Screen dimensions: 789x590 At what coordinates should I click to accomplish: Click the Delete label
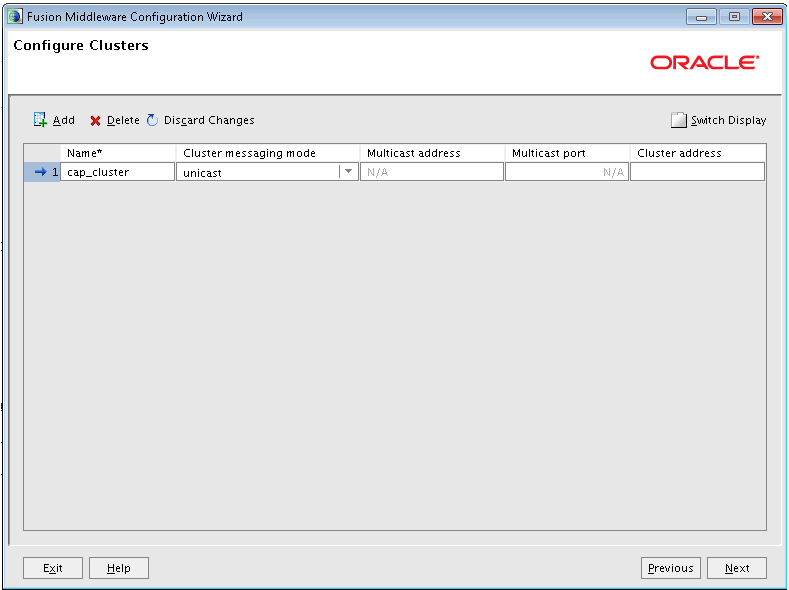point(123,120)
